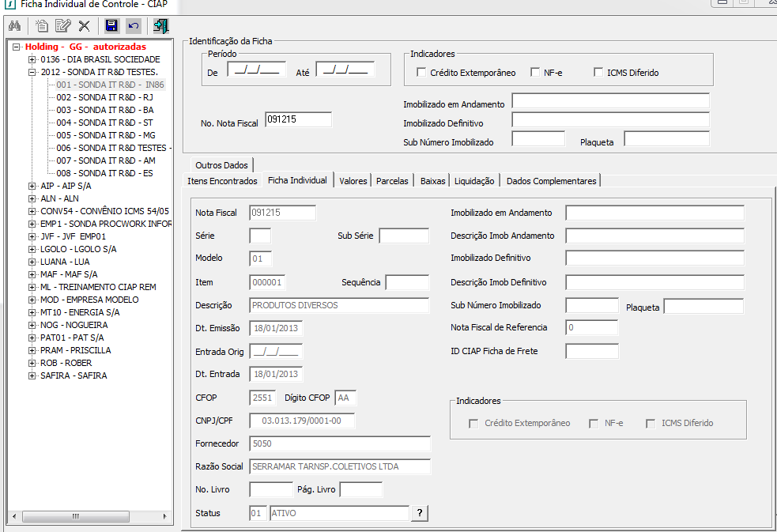Image resolution: width=777 pixels, height=532 pixels.
Task: Click the No. Nota Fiscal input field
Action: pyautogui.click(x=298, y=119)
